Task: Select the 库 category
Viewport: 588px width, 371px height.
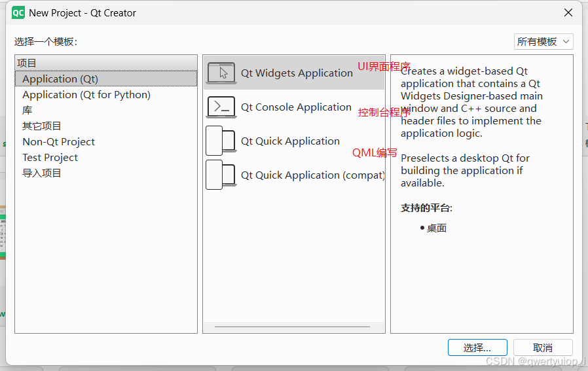Action: coord(106,111)
